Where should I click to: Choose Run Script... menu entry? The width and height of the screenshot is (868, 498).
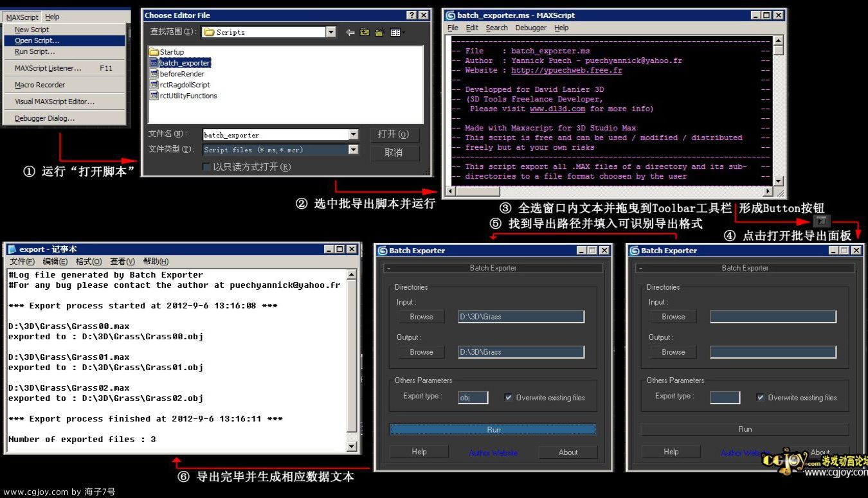click(x=65, y=51)
